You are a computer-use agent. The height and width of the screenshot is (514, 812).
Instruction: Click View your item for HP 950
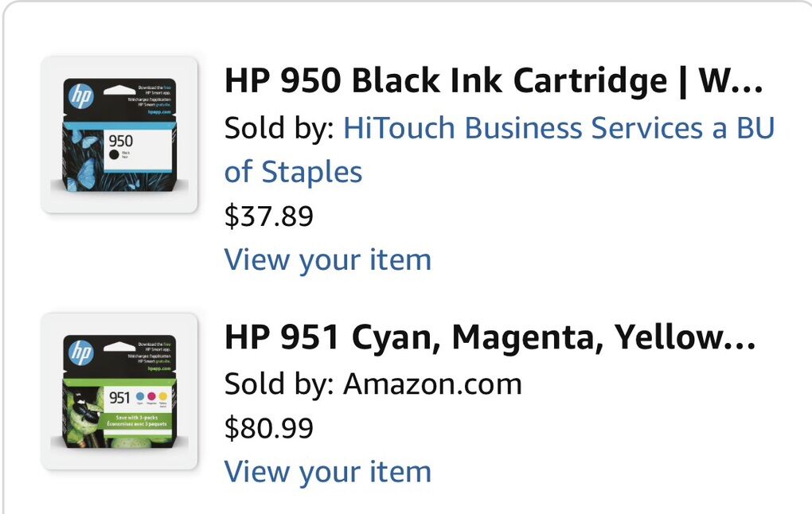pos(327,259)
